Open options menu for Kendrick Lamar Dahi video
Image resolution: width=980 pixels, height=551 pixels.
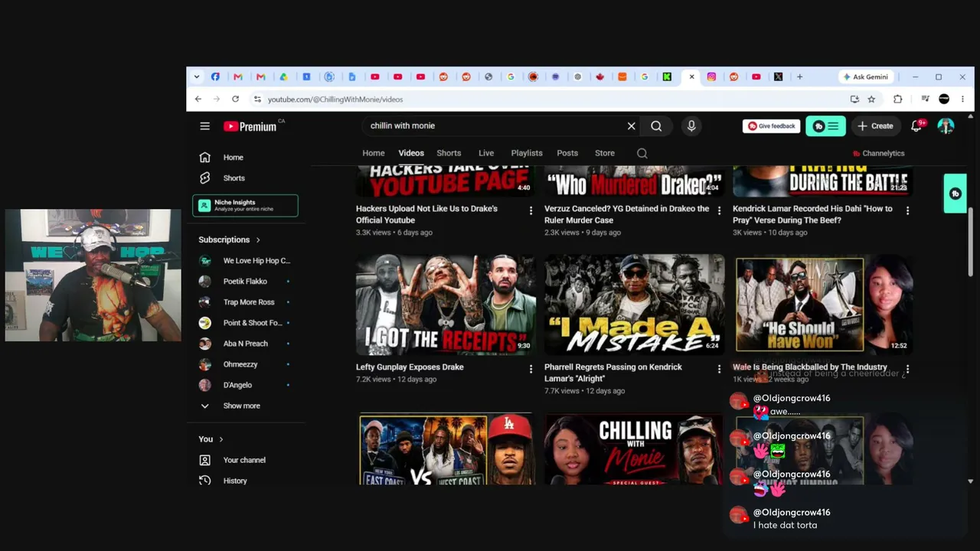click(x=907, y=210)
